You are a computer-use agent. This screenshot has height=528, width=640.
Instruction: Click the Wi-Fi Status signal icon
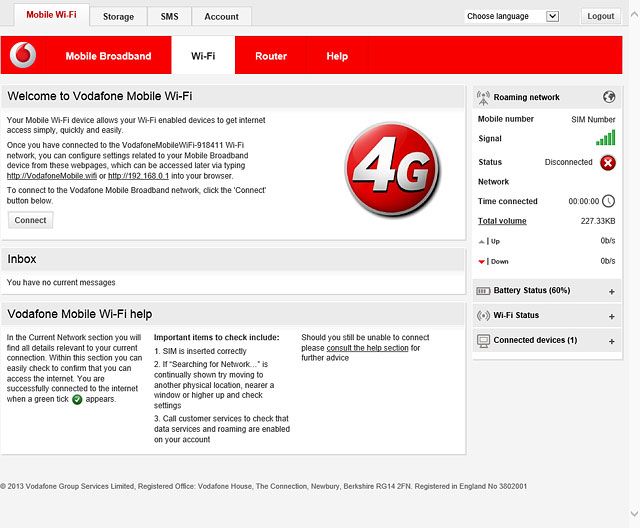click(483, 315)
